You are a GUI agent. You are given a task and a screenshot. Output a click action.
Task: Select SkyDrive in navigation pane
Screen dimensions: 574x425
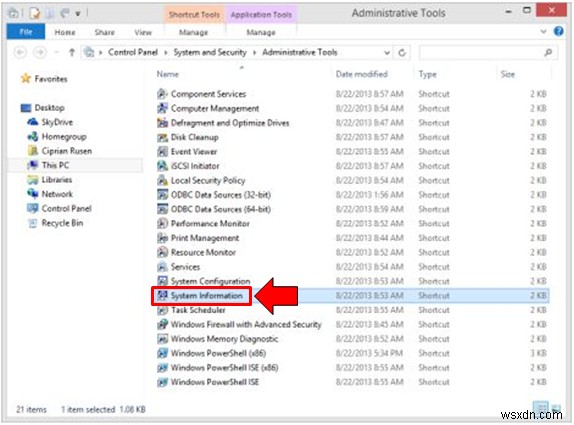(x=57, y=122)
